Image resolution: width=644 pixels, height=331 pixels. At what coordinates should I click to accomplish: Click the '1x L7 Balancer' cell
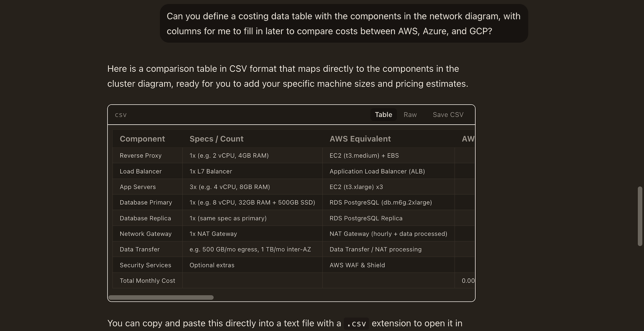click(x=253, y=171)
